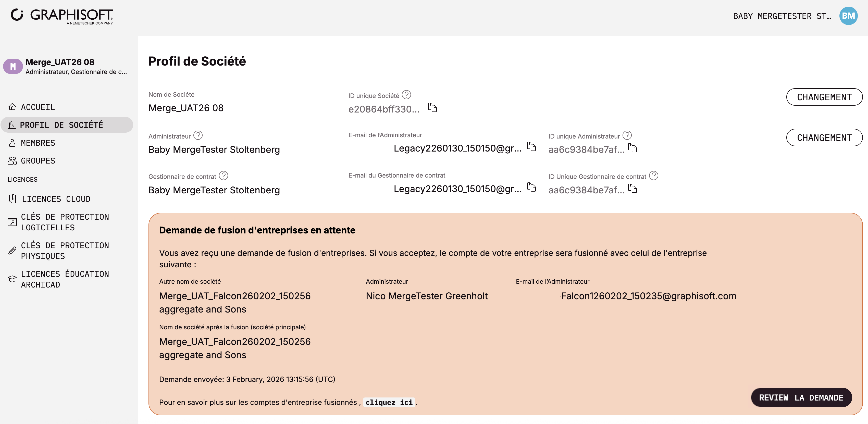This screenshot has width=868, height=424.
Task: Click 'Demande de fusion d'entreprises en attente' heading
Action: click(257, 230)
